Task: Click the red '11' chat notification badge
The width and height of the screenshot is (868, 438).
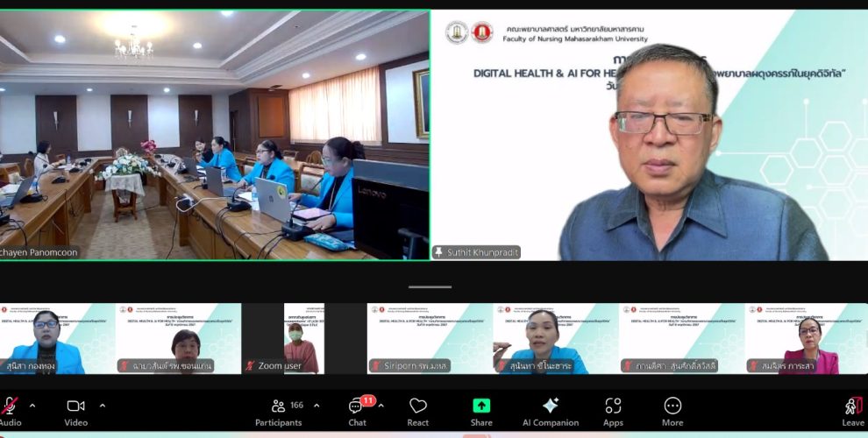Action: point(368,400)
